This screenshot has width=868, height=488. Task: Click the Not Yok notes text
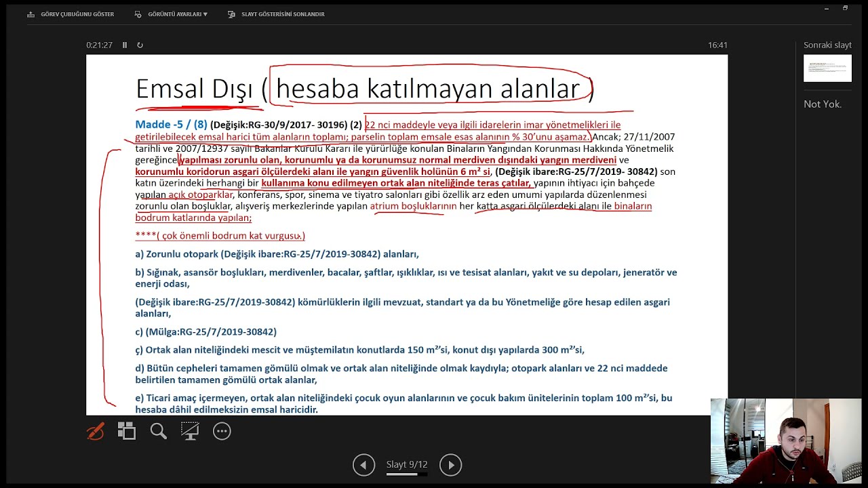pos(823,104)
